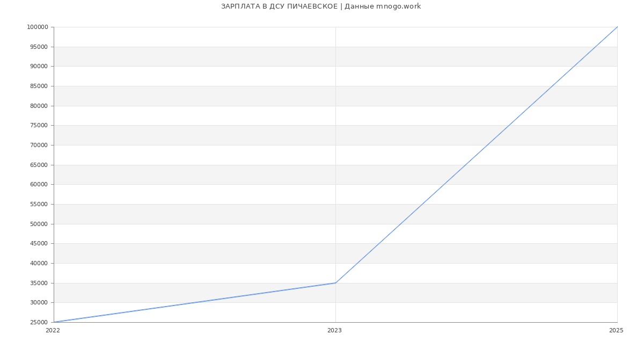Click the 75000 y-axis label
This screenshot has height=349, width=644.
pos(39,126)
